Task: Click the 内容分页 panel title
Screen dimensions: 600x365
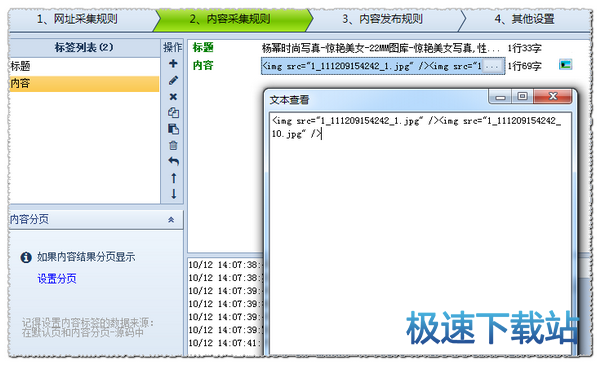Action: pyautogui.click(x=29, y=219)
